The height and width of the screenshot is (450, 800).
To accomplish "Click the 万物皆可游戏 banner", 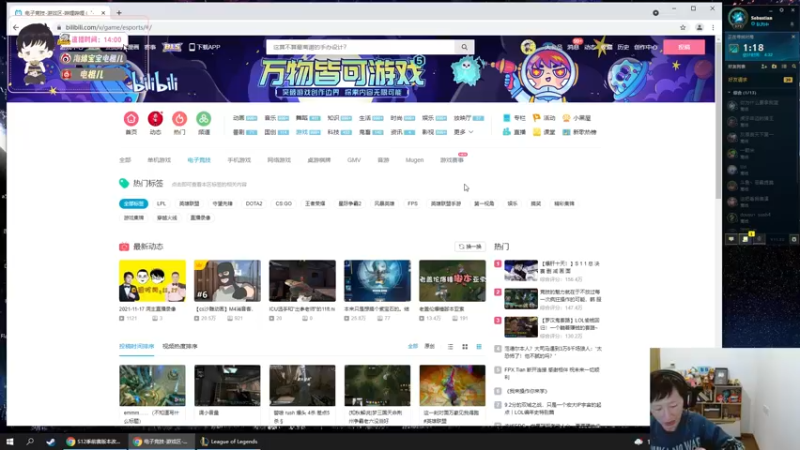I will point(341,77).
